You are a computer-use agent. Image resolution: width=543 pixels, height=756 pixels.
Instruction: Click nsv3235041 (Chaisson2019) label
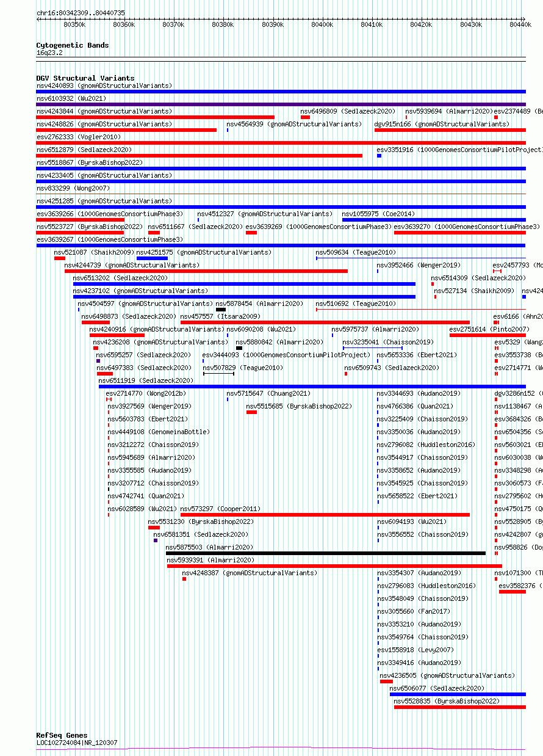(388, 342)
